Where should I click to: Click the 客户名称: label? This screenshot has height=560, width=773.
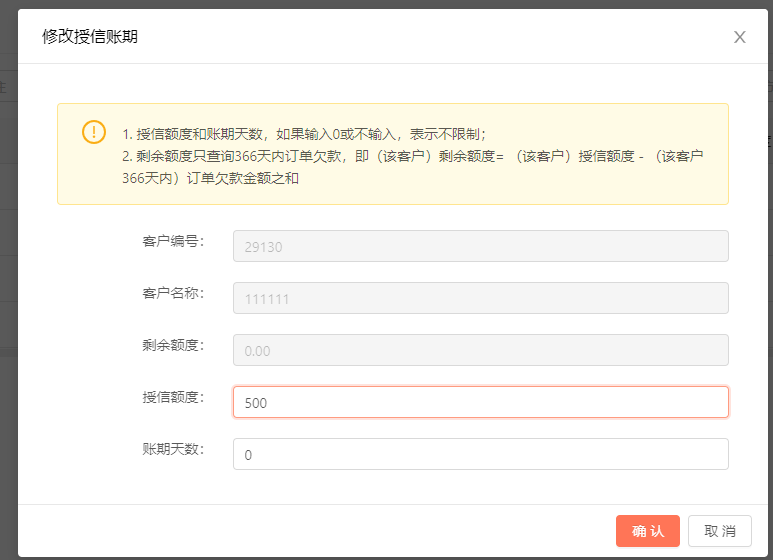(173, 293)
